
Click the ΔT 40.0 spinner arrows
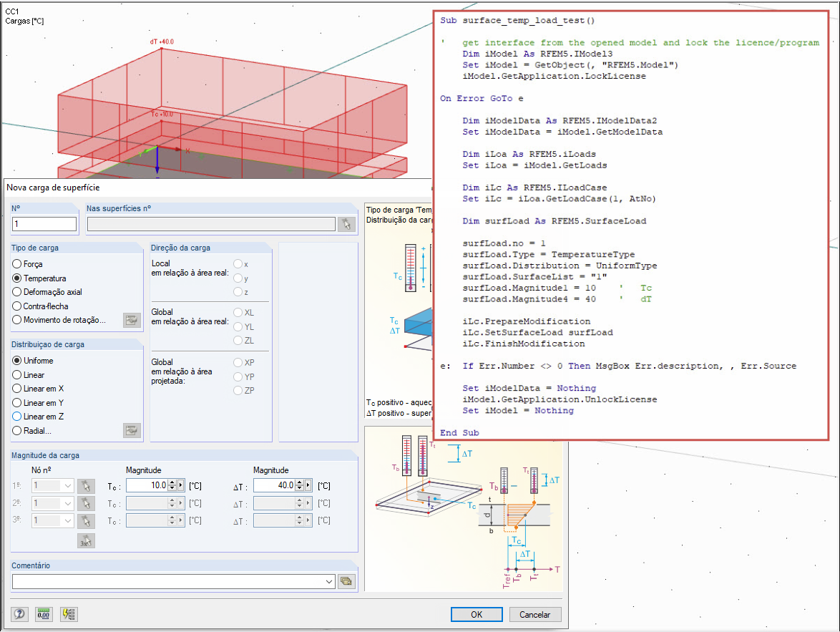pyautogui.click(x=300, y=486)
